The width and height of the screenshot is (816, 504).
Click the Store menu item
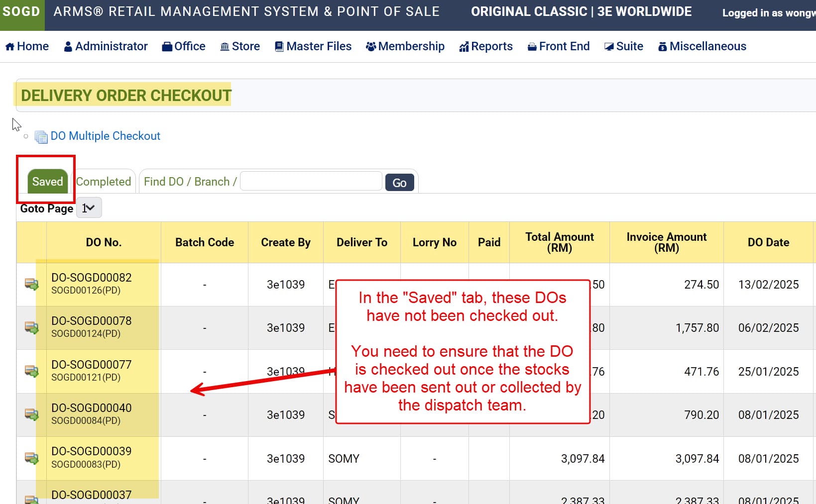[240, 46]
